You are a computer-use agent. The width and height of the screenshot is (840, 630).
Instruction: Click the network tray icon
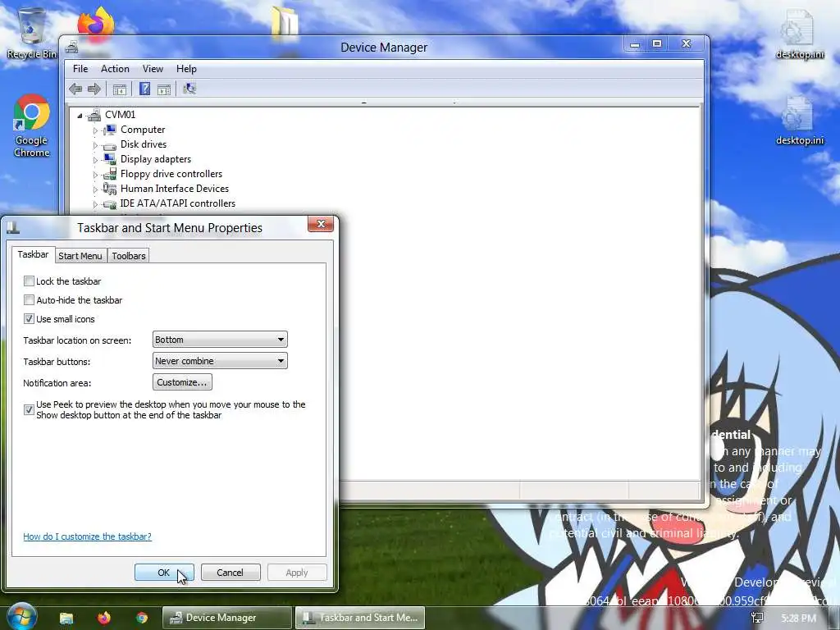(x=757, y=618)
